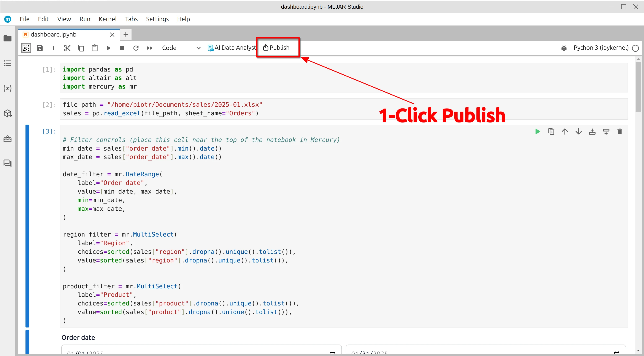The image size is (644, 356).
Task: Open the Help menu
Action: coord(184,19)
